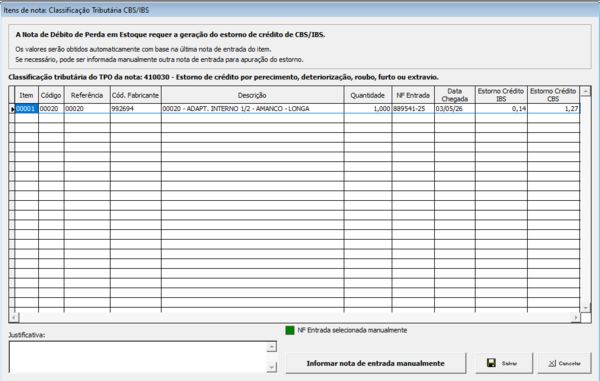The width and height of the screenshot is (600, 381).
Task: Click the IBS reversal value 0,14
Action: pos(501,109)
